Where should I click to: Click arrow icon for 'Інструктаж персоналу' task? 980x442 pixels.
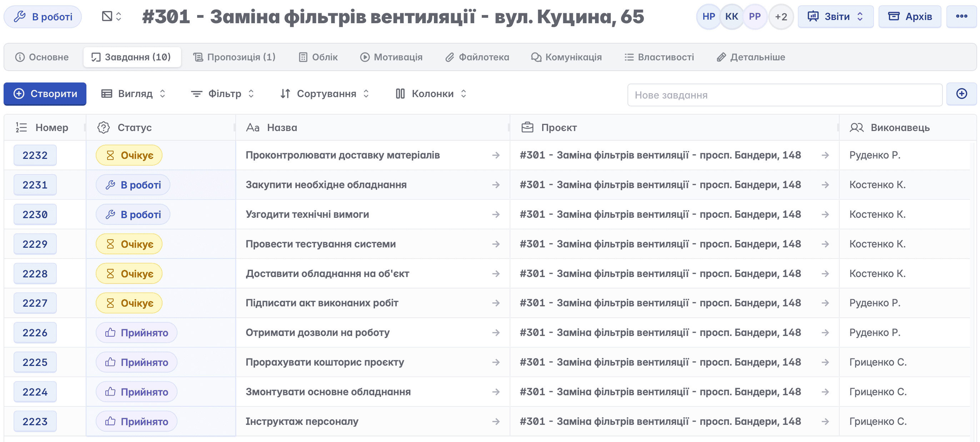point(495,421)
